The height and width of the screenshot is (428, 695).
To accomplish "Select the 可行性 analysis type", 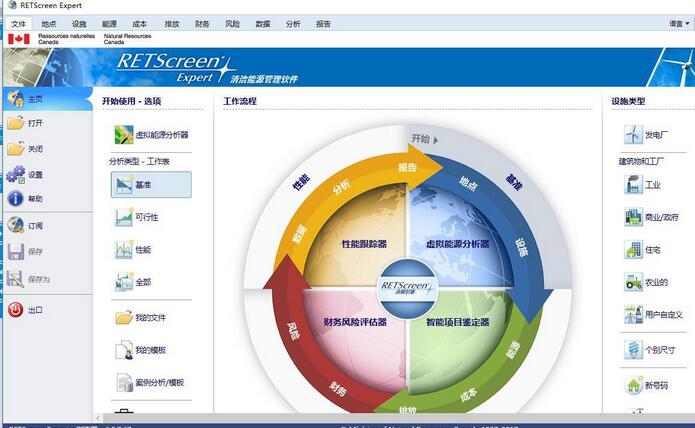I will click(x=137, y=217).
